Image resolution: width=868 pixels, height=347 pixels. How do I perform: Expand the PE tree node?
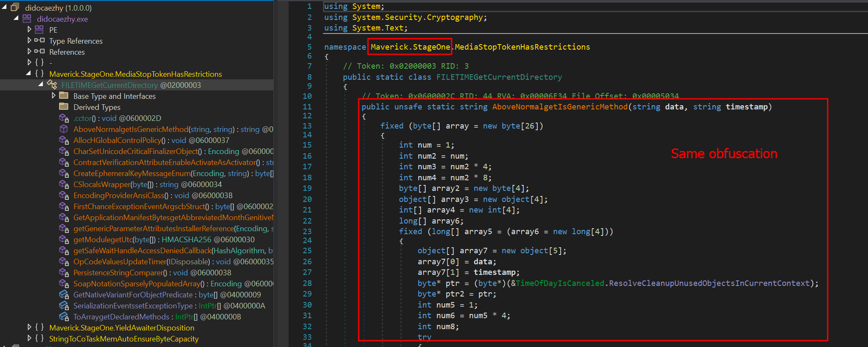coord(29,29)
